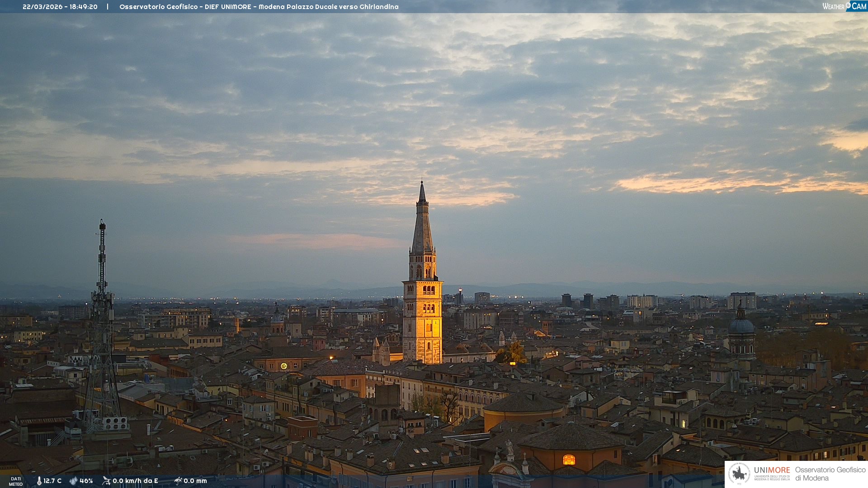Click the Osservatorio Geofisico di Modena text
This screenshot has height=488, width=868.
click(830, 474)
